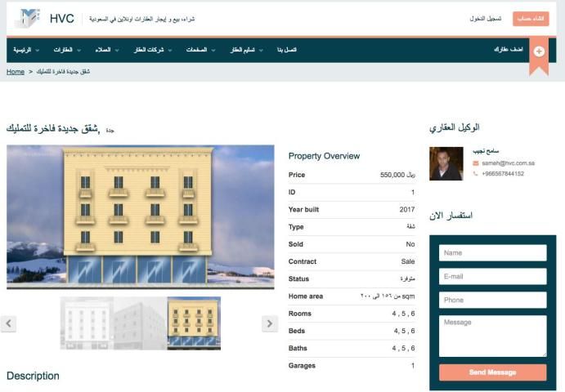Go to next gallery image arrow

tap(269, 323)
